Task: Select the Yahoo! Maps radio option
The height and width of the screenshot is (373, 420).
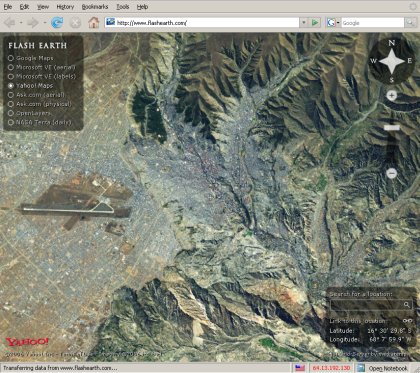Action: pos(11,86)
